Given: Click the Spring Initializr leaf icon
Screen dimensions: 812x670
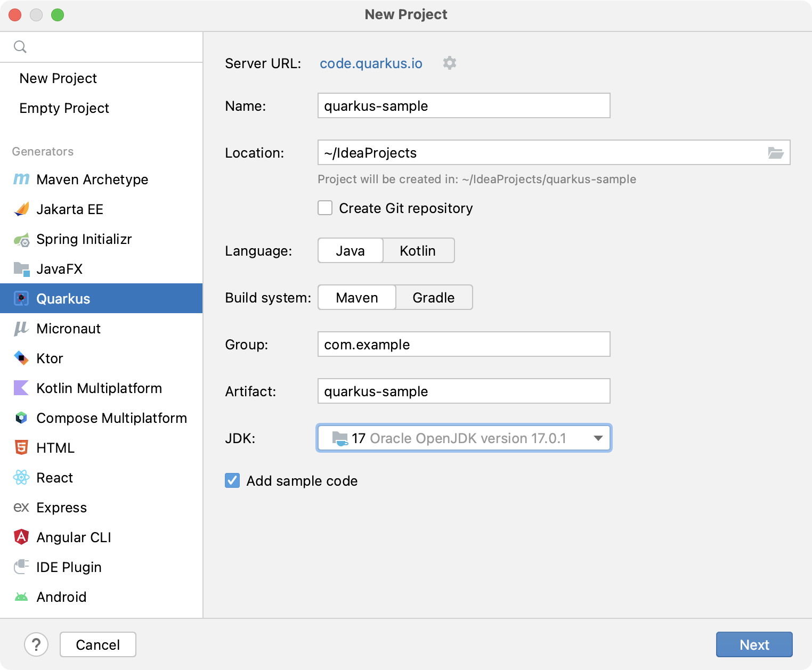Looking at the screenshot, I should coord(21,240).
